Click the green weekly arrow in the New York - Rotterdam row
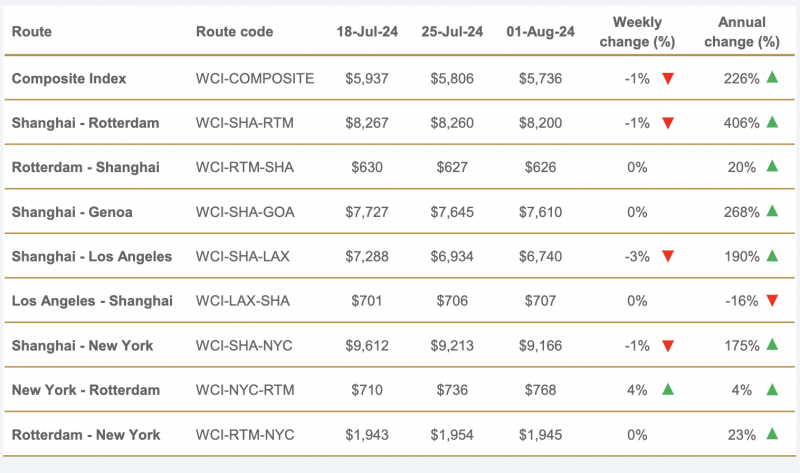This screenshot has height=473, width=800. coord(668,389)
